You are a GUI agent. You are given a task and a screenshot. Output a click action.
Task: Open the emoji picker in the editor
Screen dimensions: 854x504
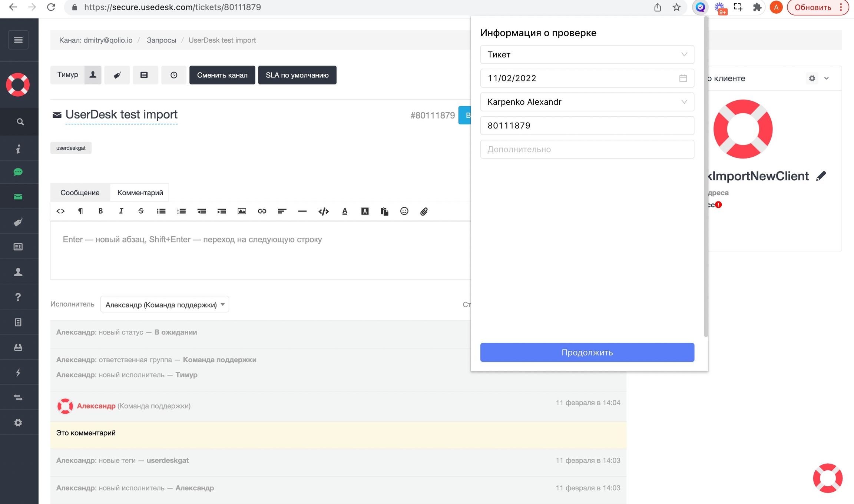coord(404,211)
